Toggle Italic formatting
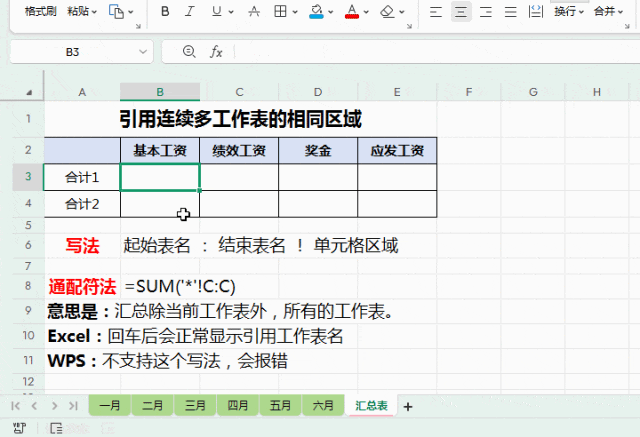 click(x=190, y=11)
